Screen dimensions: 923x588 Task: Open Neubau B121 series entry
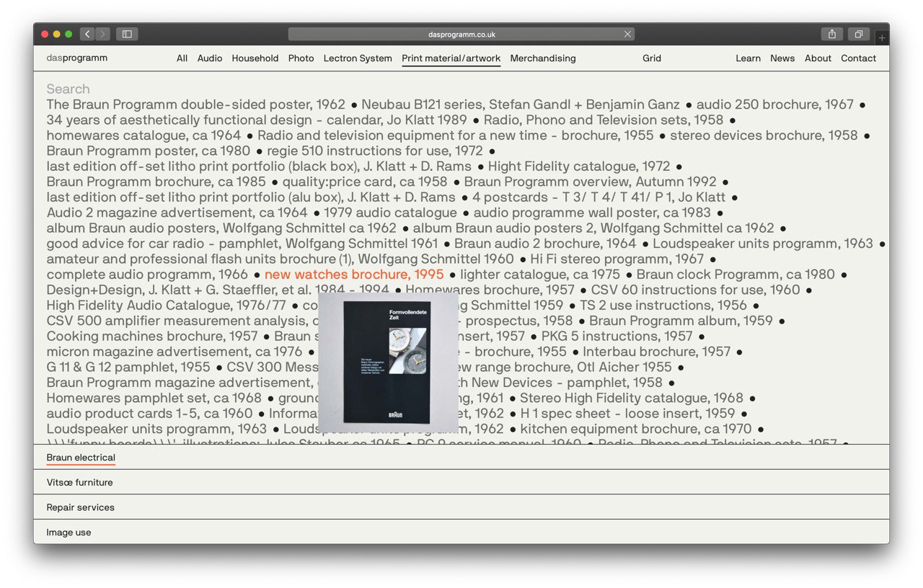coord(521,104)
